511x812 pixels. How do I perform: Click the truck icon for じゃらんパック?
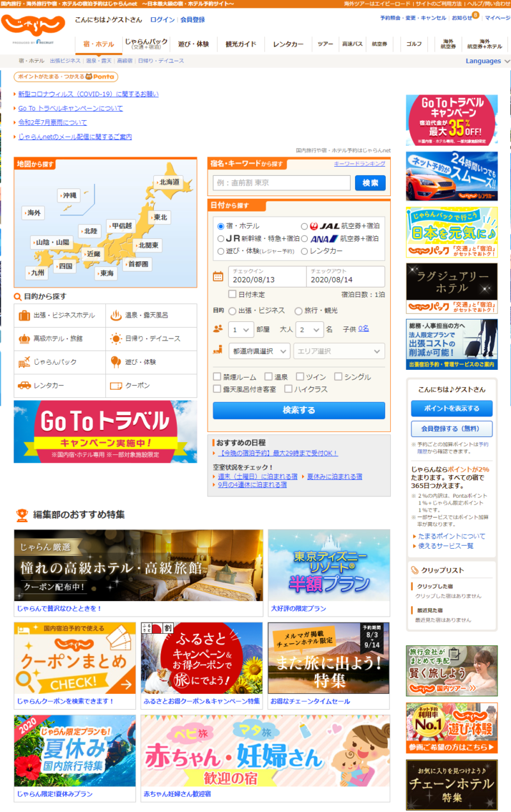point(25,362)
